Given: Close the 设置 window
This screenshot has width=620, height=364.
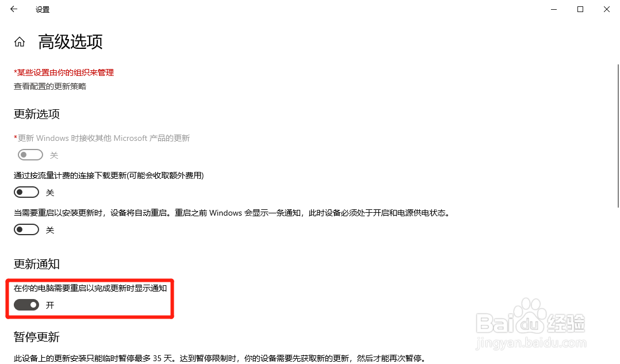Looking at the screenshot, I should click(607, 9).
